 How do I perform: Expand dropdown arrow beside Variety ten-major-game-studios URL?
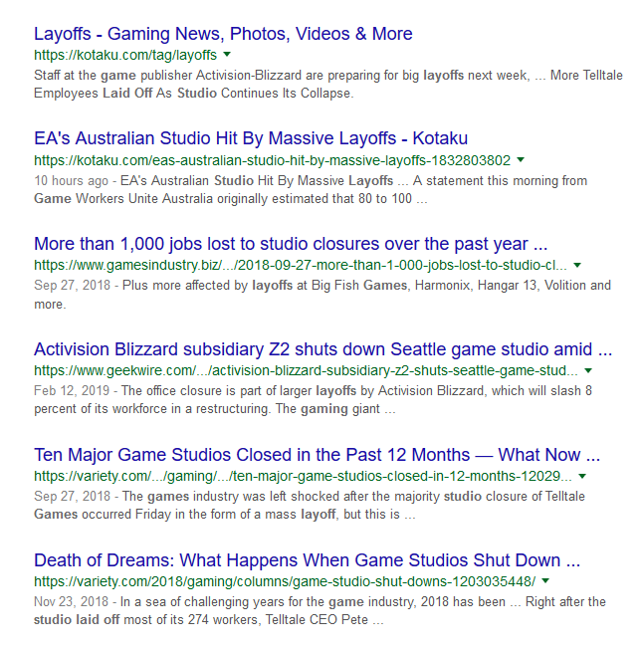click(x=582, y=476)
